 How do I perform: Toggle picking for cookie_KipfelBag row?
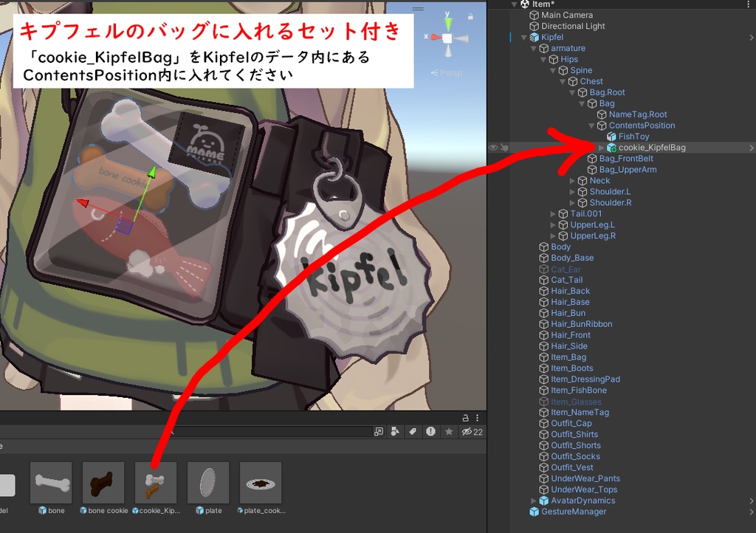[x=504, y=148]
